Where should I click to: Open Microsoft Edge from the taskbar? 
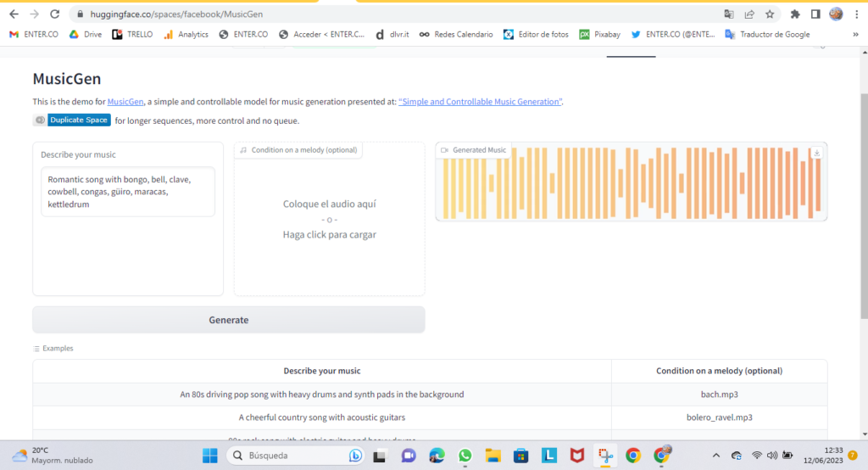click(x=437, y=456)
